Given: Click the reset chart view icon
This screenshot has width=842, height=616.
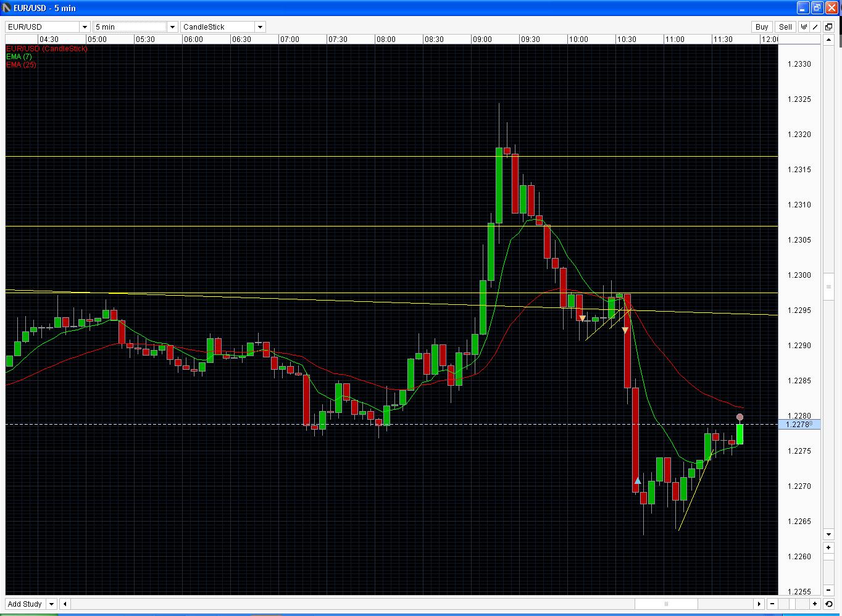Looking at the screenshot, I should click(829, 604).
